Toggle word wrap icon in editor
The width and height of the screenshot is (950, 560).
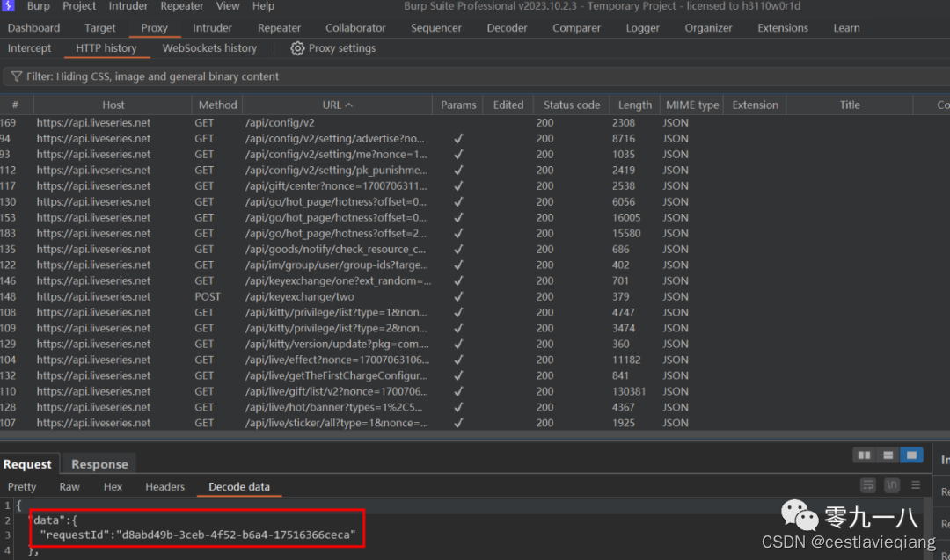click(867, 485)
